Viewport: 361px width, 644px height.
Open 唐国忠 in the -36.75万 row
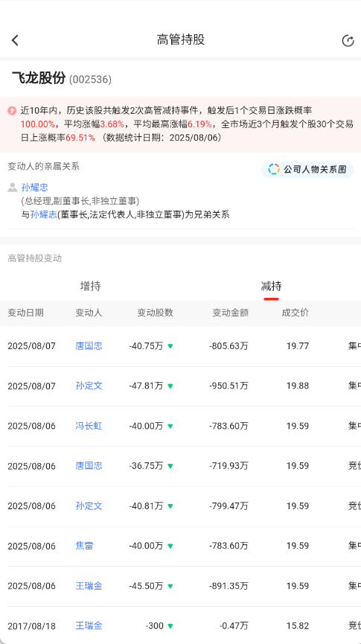click(x=89, y=466)
